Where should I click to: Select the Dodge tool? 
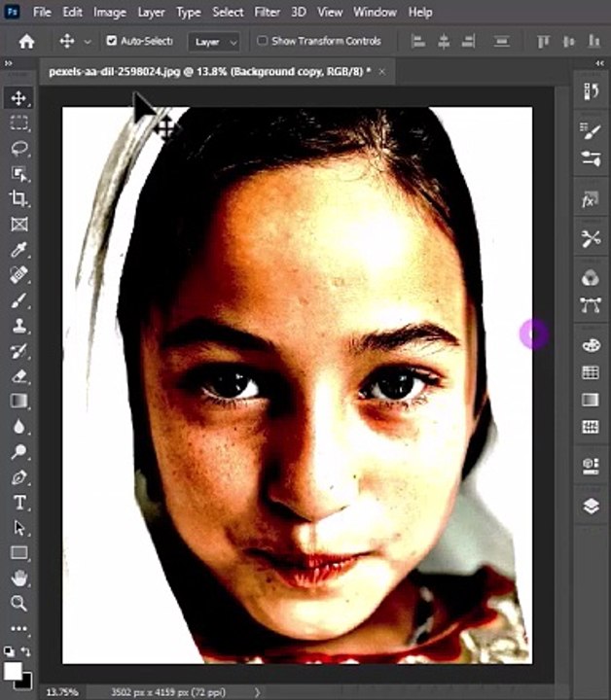pos(18,452)
